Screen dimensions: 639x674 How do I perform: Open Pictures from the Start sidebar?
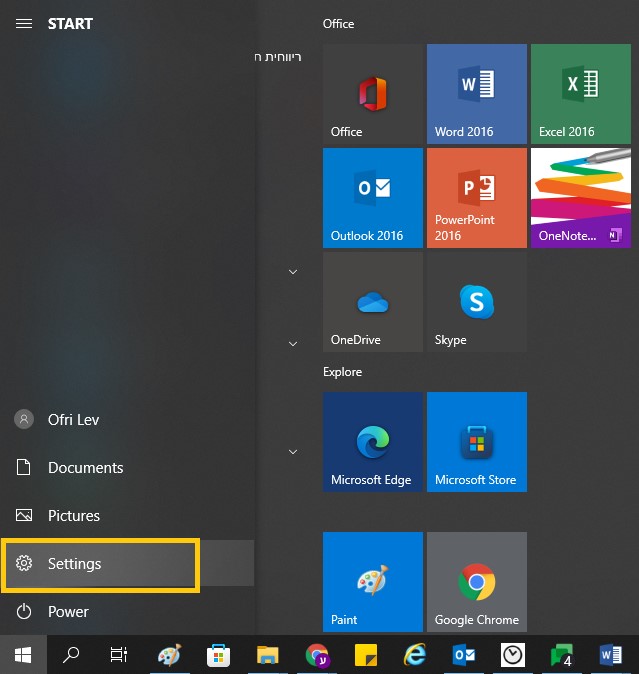[x=127, y=515]
